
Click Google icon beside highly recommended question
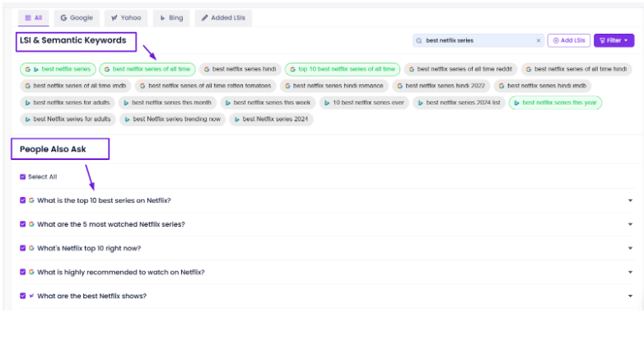point(31,272)
